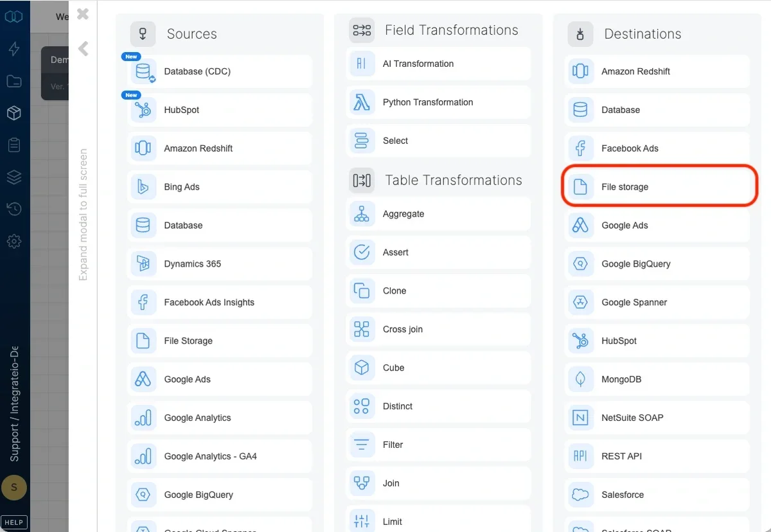Add a Filter transformation
The width and height of the screenshot is (771, 532).
(x=439, y=445)
